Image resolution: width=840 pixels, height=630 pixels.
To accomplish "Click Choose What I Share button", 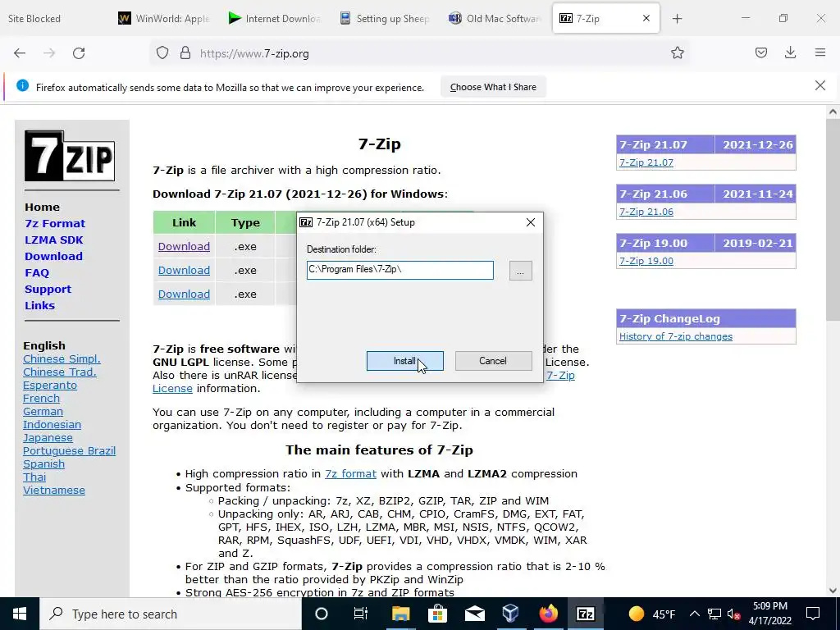I will 493,87.
